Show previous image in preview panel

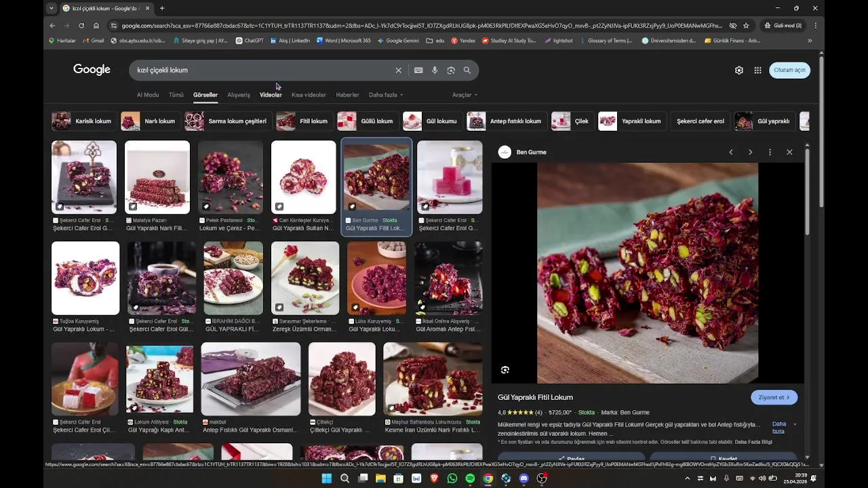(731, 152)
